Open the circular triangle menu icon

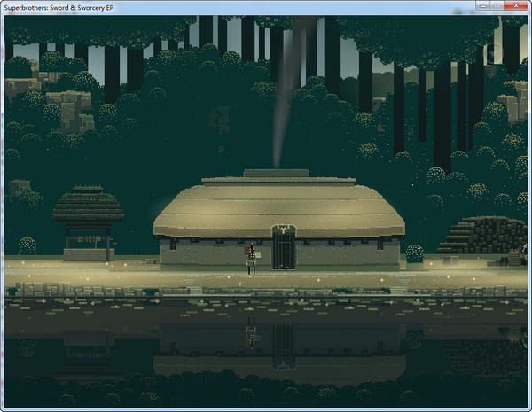coord(493,53)
